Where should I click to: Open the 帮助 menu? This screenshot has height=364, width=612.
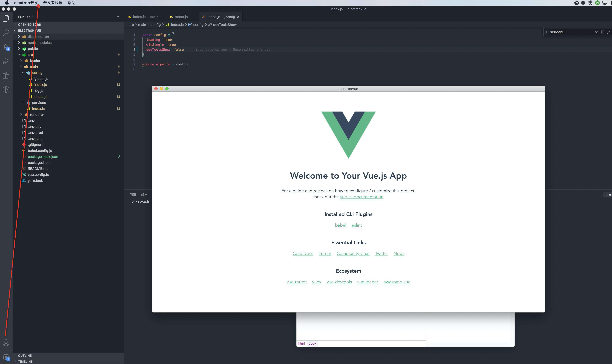click(71, 3)
